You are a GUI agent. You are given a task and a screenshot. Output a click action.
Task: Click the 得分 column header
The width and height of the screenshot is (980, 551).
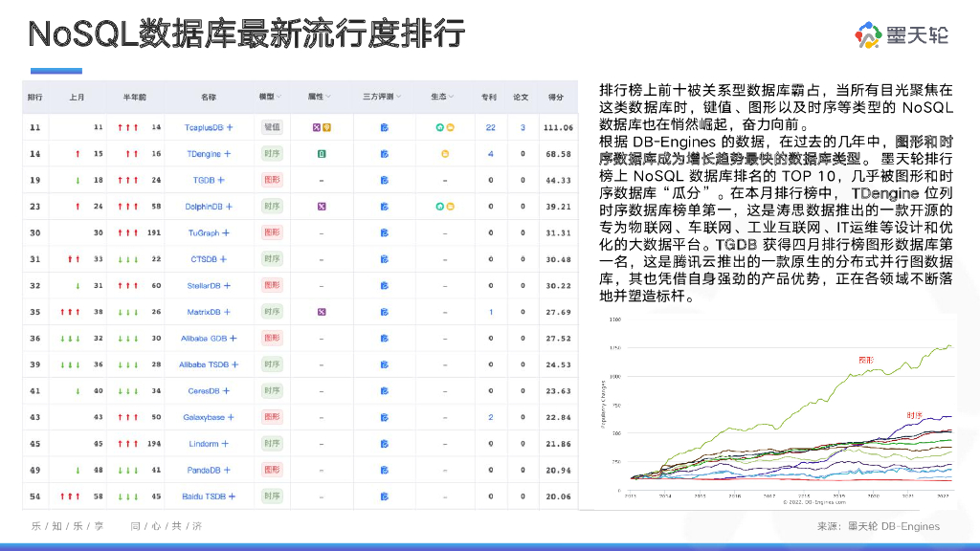coord(555,97)
